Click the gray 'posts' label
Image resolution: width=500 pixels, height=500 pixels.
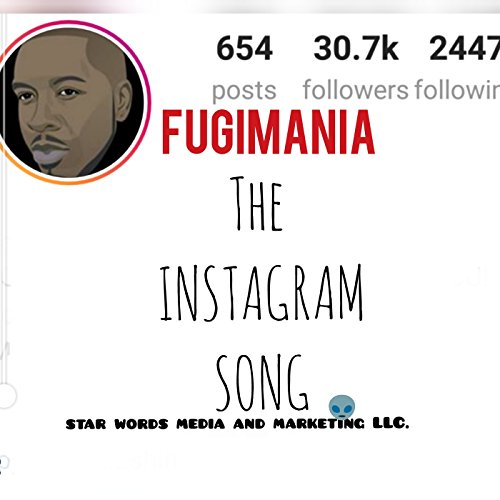coord(244,90)
